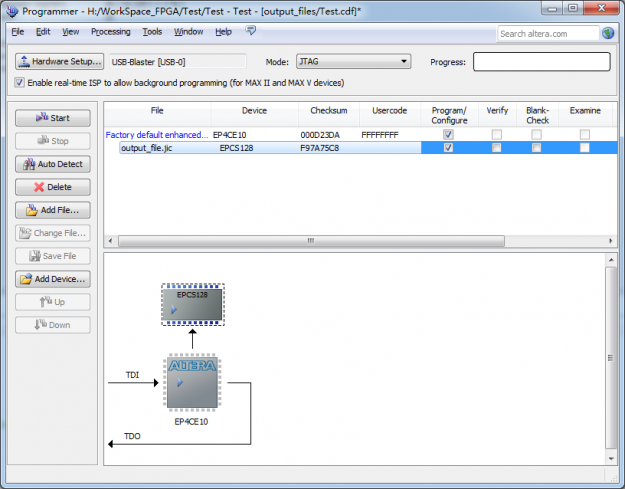
Task: Click the EP4CE10 device cell
Action: click(230, 135)
